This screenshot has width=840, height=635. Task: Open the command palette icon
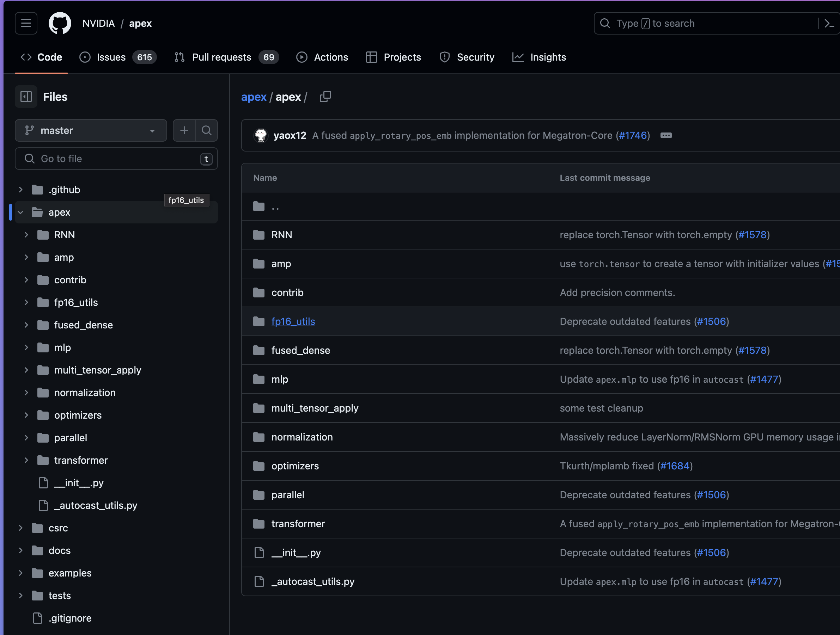pyautogui.click(x=829, y=24)
